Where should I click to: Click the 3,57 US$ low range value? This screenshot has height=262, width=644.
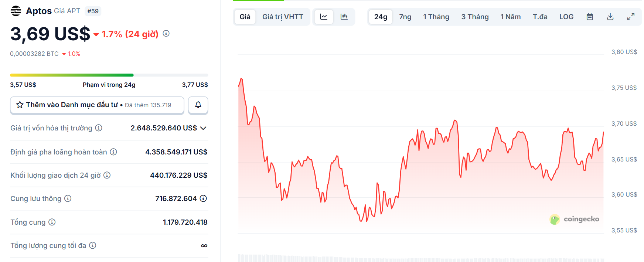click(23, 85)
